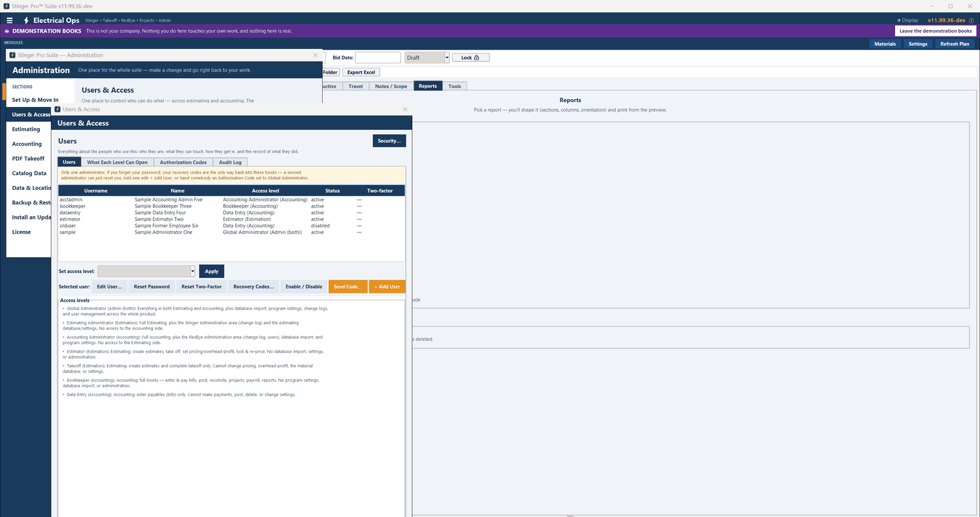Click the Stinger app icon in the title bar
The height and width of the screenshot is (517, 980).
(6, 6)
